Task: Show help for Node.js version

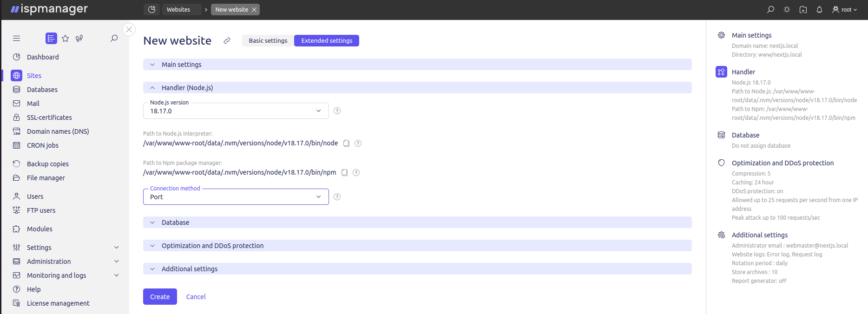Action: coord(337,111)
